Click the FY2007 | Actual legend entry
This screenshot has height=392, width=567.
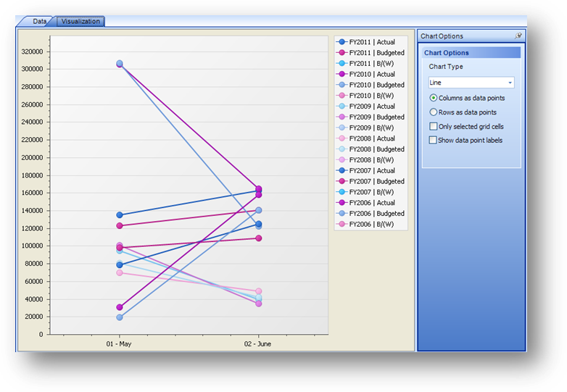[x=365, y=170]
